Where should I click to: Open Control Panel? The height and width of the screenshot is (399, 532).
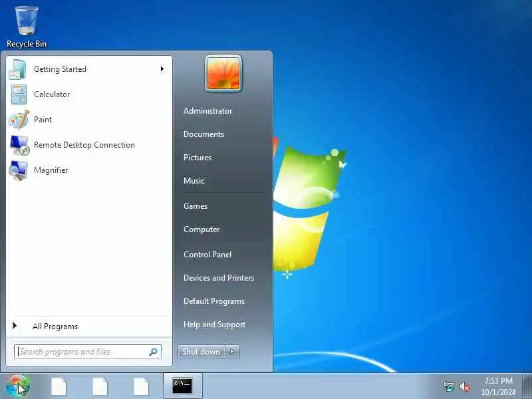(x=207, y=255)
